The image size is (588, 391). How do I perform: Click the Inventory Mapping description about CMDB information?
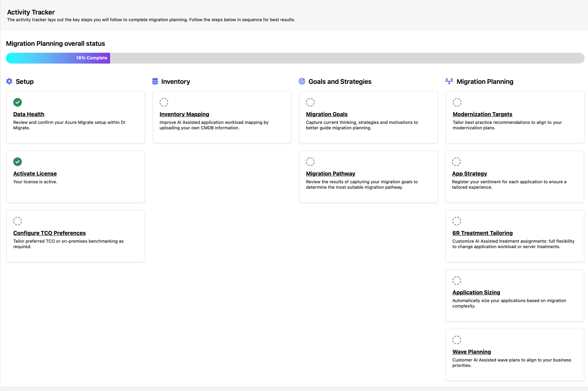pos(214,125)
